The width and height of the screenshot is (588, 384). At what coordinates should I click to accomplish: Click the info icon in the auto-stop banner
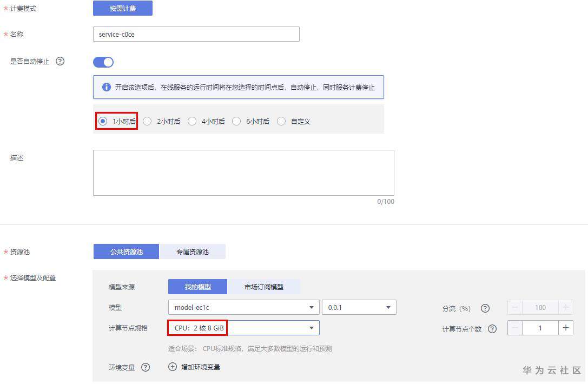106,87
